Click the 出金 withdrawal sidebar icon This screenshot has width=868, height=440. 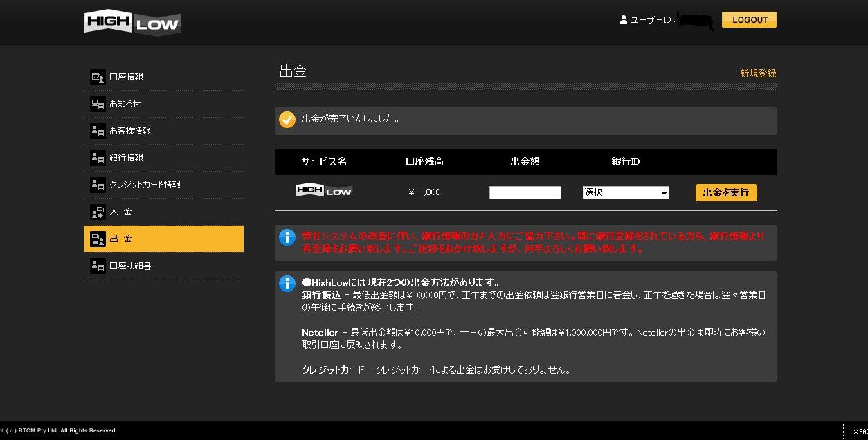(x=98, y=239)
